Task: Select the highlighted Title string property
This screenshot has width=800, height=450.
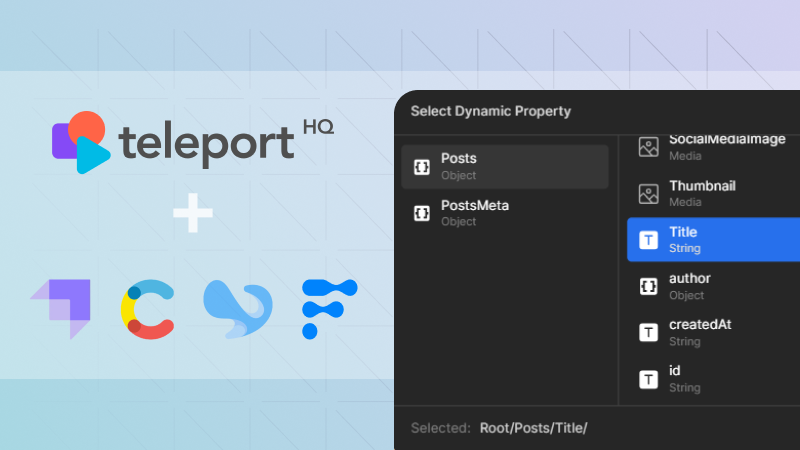Action: click(x=713, y=240)
